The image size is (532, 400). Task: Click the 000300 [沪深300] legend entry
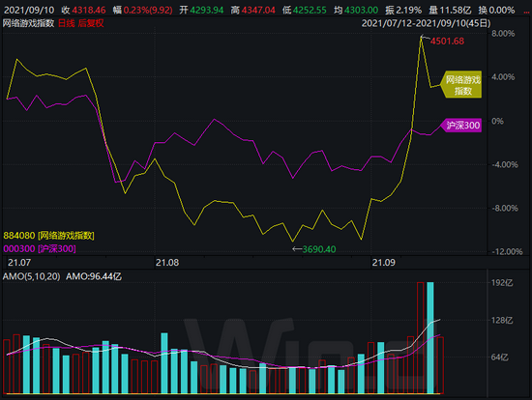[40, 248]
